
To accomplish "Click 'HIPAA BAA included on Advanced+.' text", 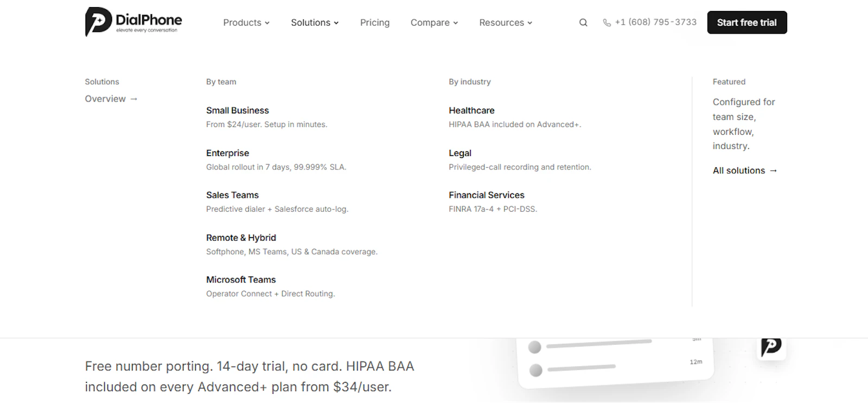I will 515,124.
